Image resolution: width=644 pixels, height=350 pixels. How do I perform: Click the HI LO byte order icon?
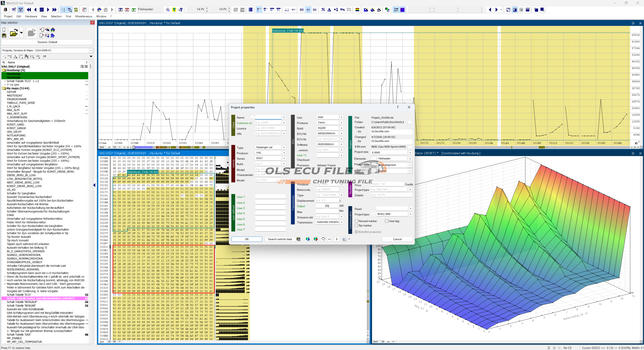(x=287, y=10)
